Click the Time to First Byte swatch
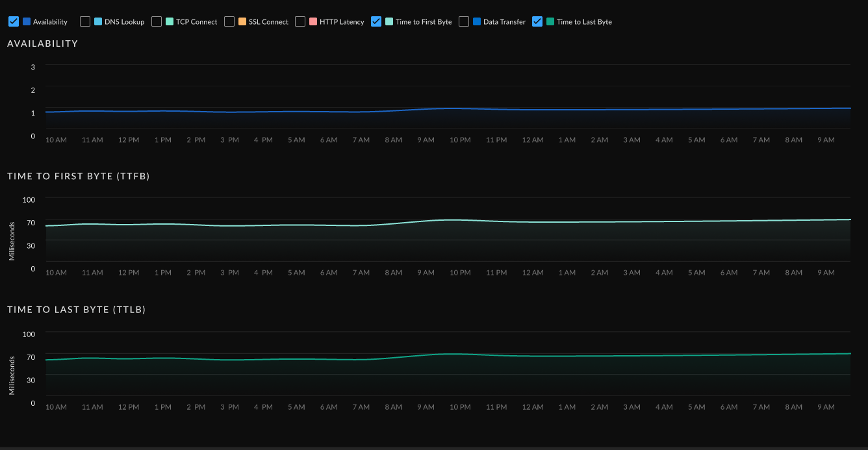 click(x=389, y=21)
